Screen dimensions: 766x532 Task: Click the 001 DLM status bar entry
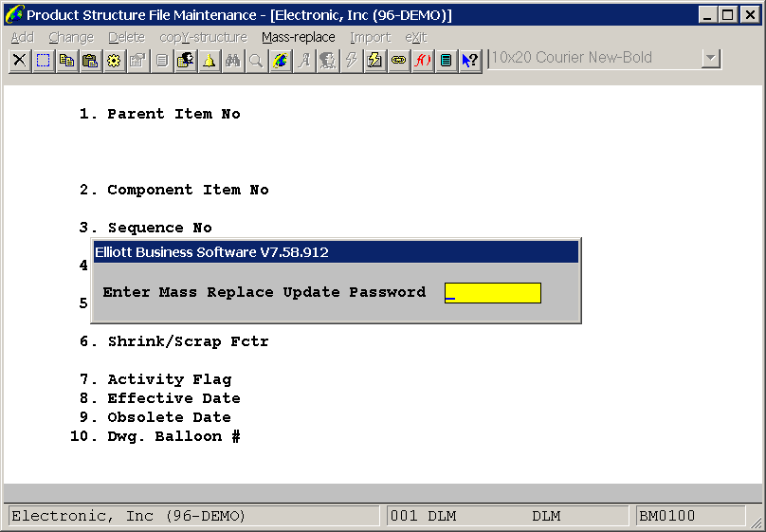coord(507,516)
